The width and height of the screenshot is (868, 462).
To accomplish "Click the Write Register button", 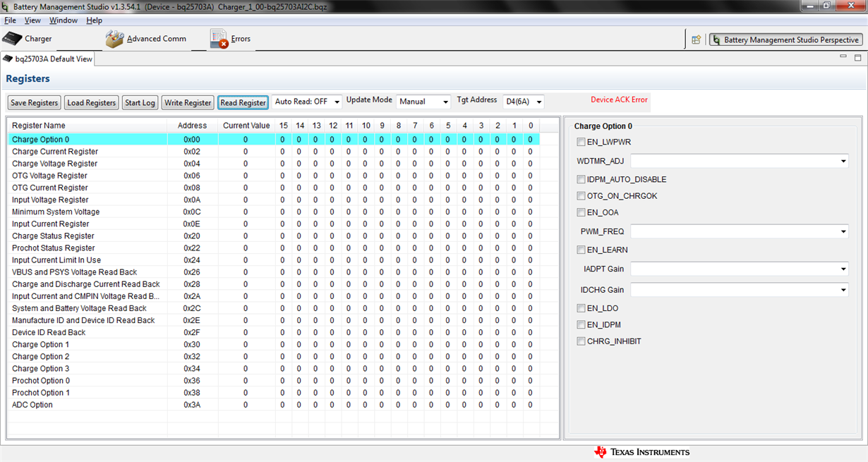I will (188, 103).
